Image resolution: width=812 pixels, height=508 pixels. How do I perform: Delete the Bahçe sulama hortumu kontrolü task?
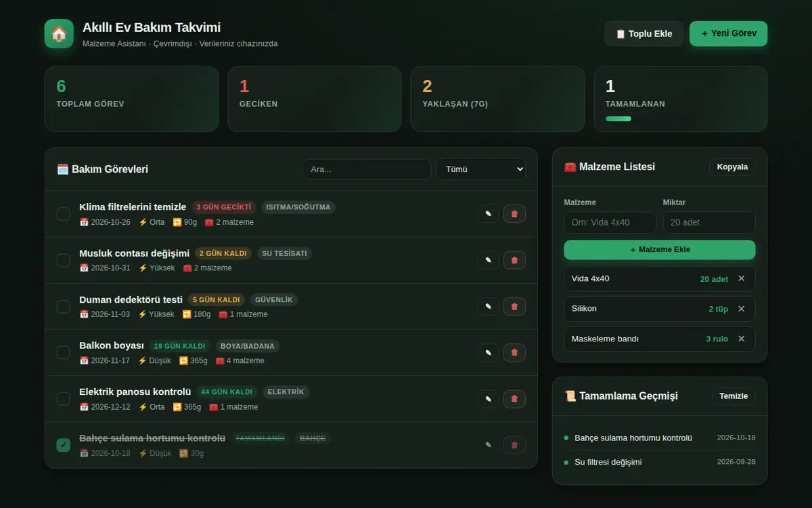click(x=514, y=445)
